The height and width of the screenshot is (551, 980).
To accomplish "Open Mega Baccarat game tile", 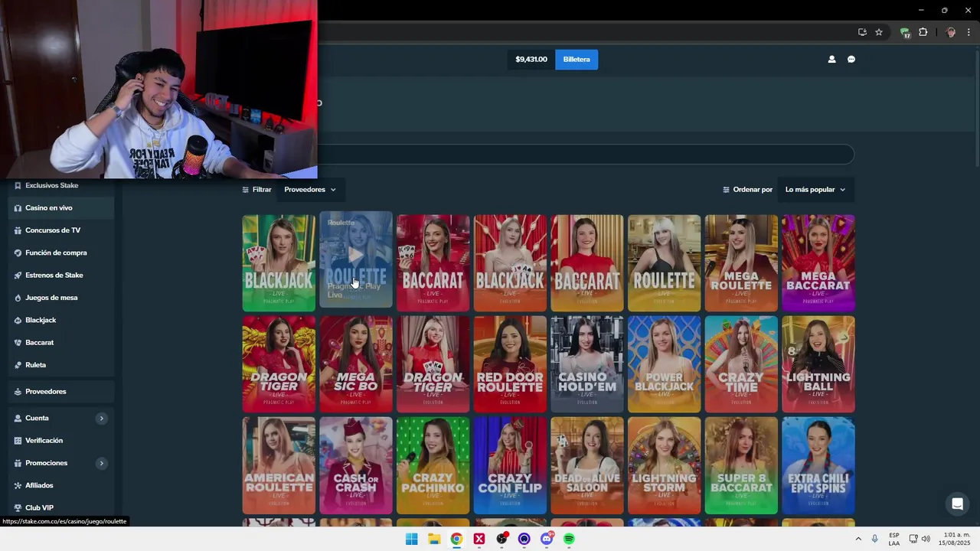I will (x=818, y=263).
